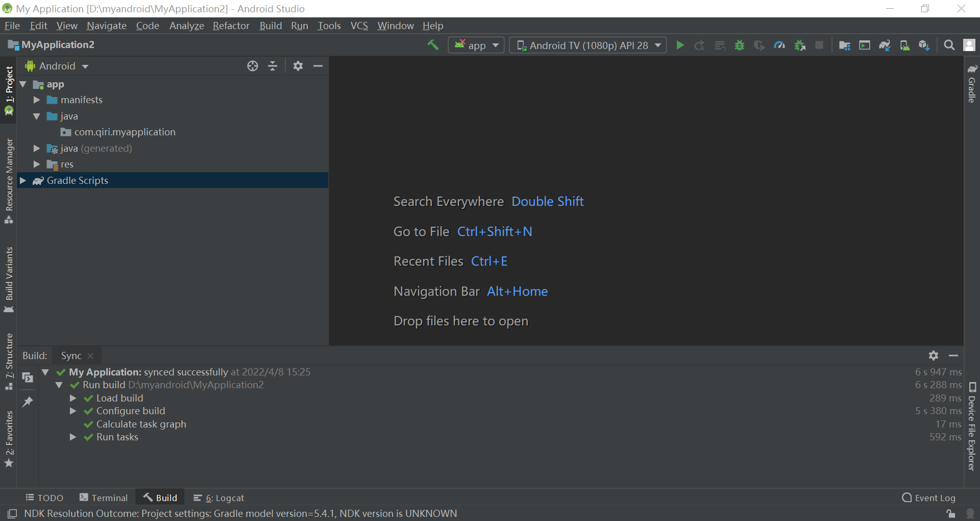Open the VCS menu
Screen dimensions: 980x521
click(359, 26)
